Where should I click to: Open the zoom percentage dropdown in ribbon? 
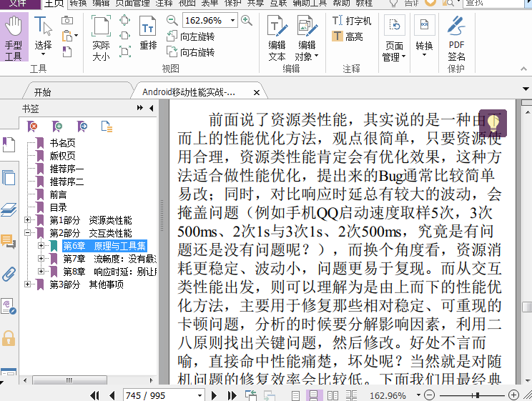point(233,20)
